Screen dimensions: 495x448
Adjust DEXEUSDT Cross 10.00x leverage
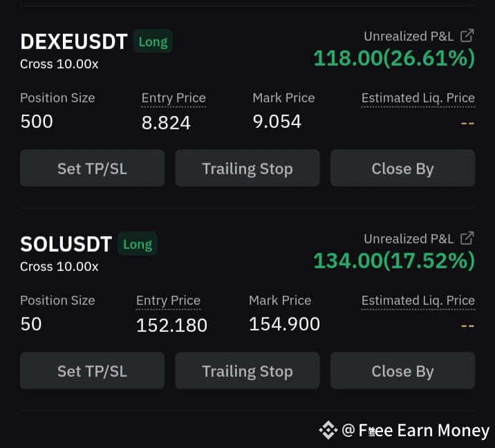tap(59, 64)
